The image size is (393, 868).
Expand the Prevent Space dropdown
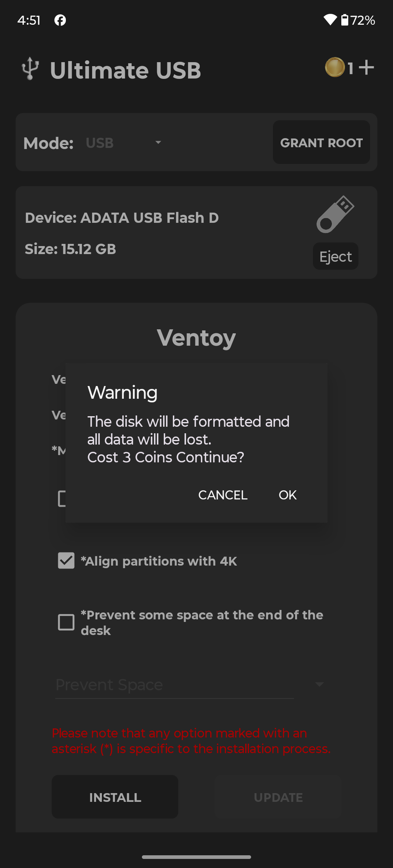(x=319, y=684)
